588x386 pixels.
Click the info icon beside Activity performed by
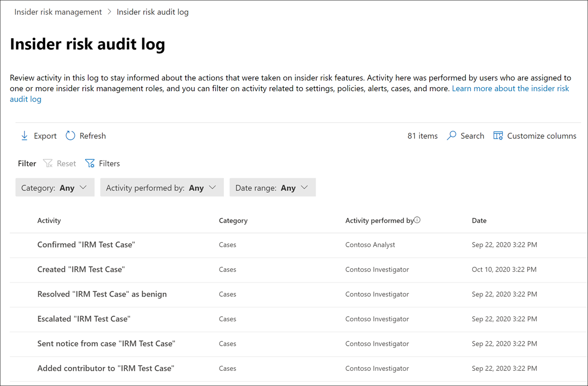point(417,219)
